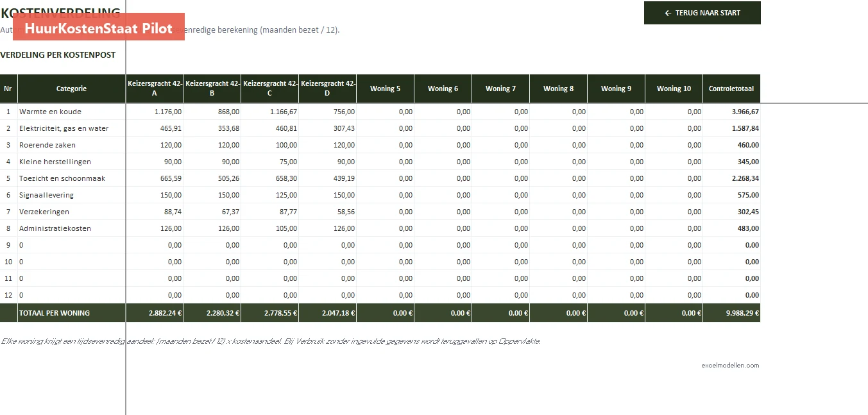868x415 pixels.
Task: Select the cell with value 465,91
Action: pyautogui.click(x=155, y=128)
